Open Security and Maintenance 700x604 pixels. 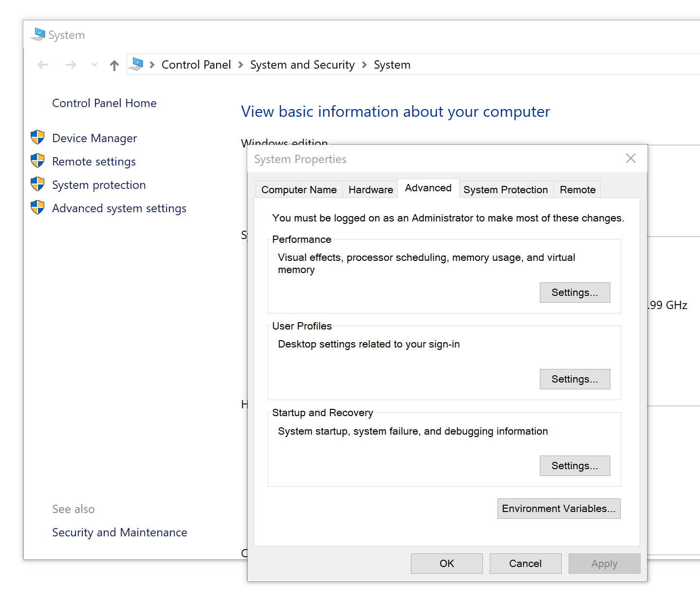119,532
